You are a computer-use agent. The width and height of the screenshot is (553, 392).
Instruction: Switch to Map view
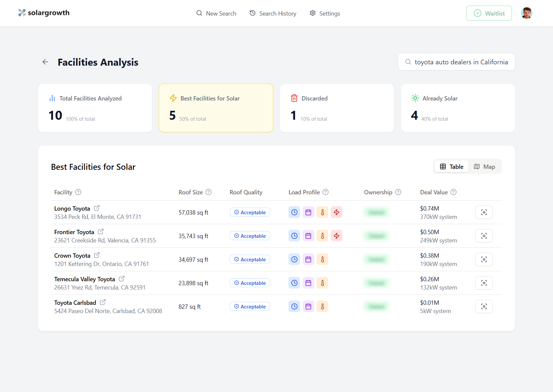coord(484,166)
